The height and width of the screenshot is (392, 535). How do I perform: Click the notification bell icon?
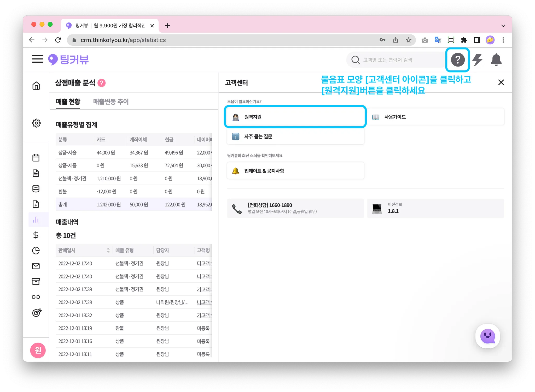coord(496,60)
